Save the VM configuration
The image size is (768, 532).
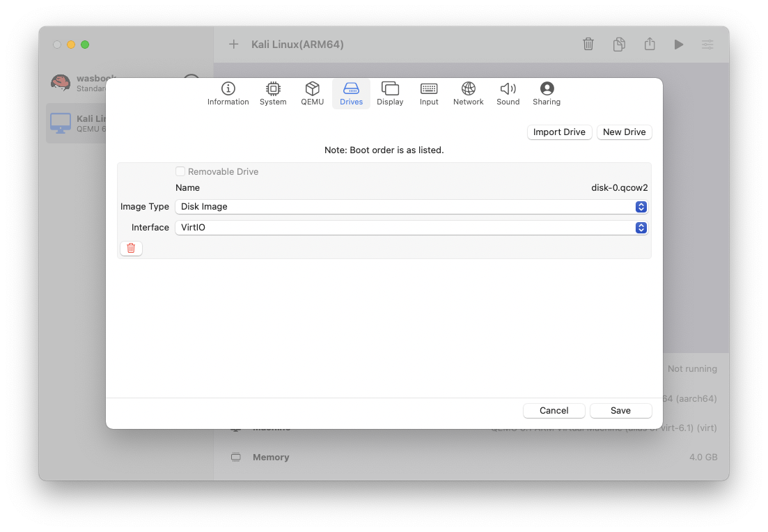pyautogui.click(x=620, y=411)
